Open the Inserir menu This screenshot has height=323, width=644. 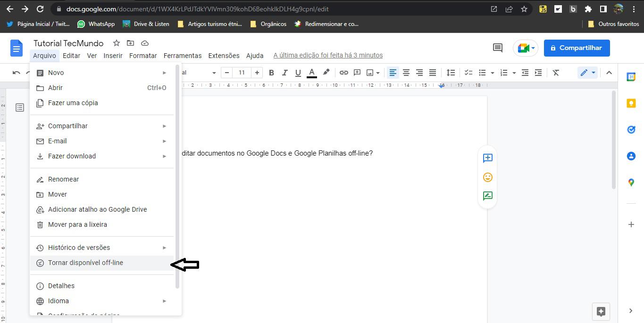pos(113,56)
